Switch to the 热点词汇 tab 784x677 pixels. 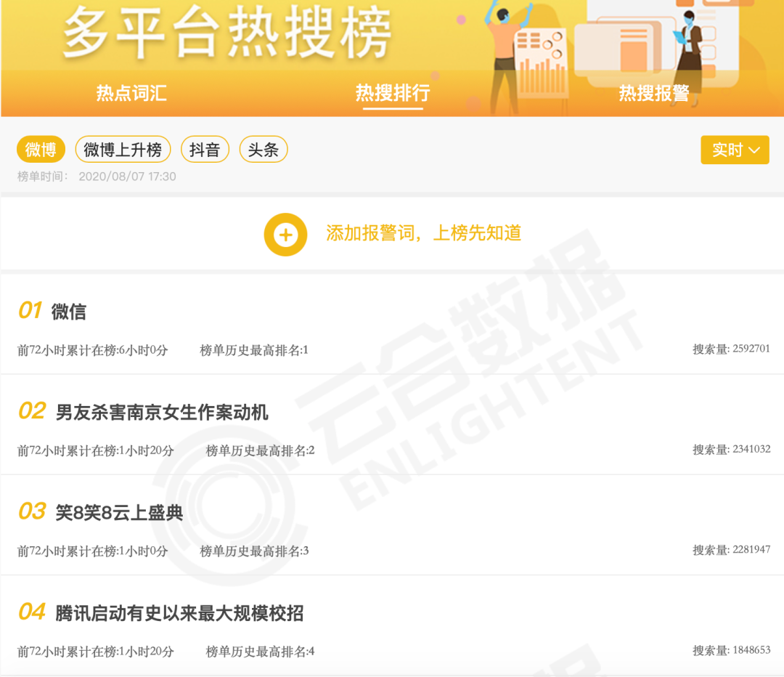tap(131, 93)
